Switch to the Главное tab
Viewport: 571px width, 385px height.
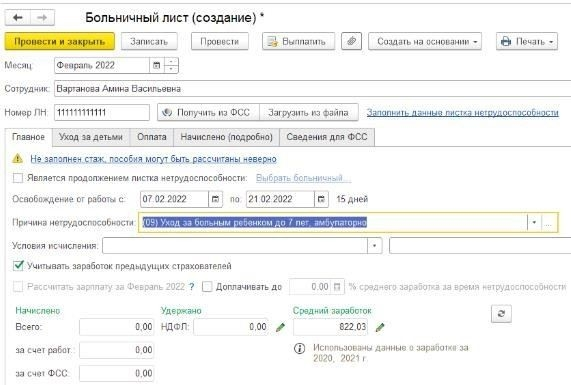coord(28,137)
